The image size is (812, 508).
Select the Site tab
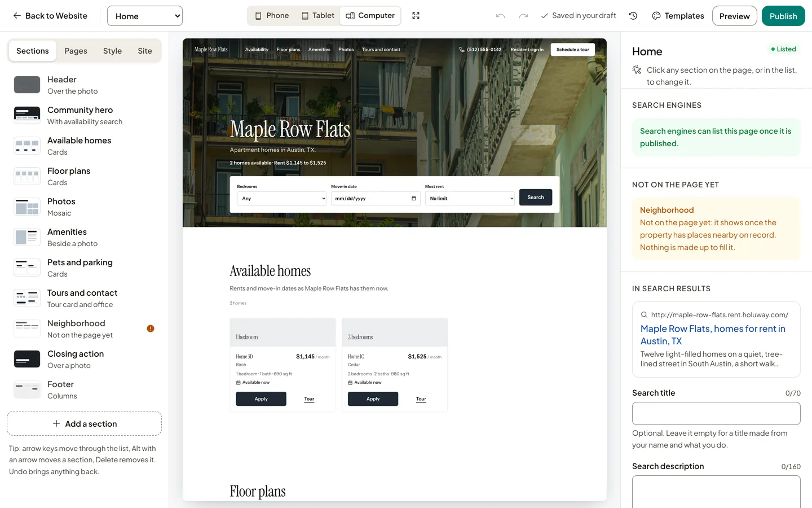(145, 51)
